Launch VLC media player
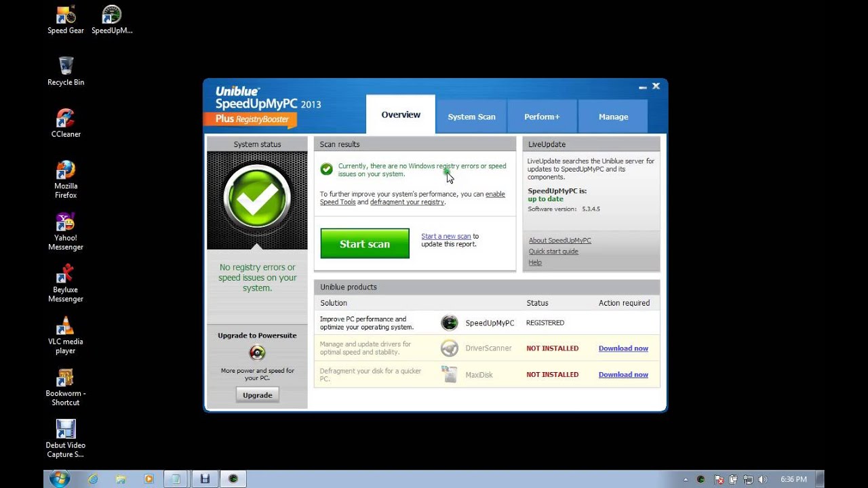Viewport: 868px width, 488px height. [x=66, y=335]
